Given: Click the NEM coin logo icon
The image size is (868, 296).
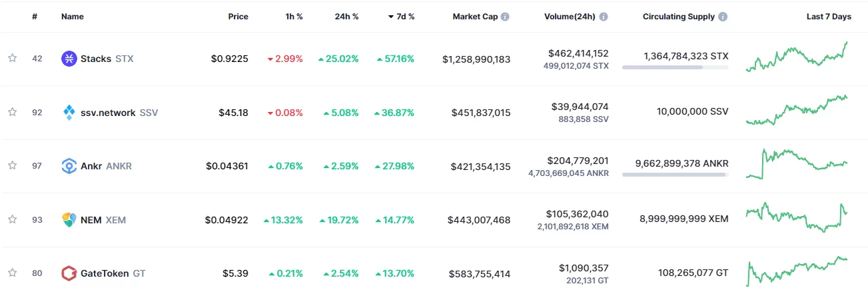Looking at the screenshot, I should (69, 219).
